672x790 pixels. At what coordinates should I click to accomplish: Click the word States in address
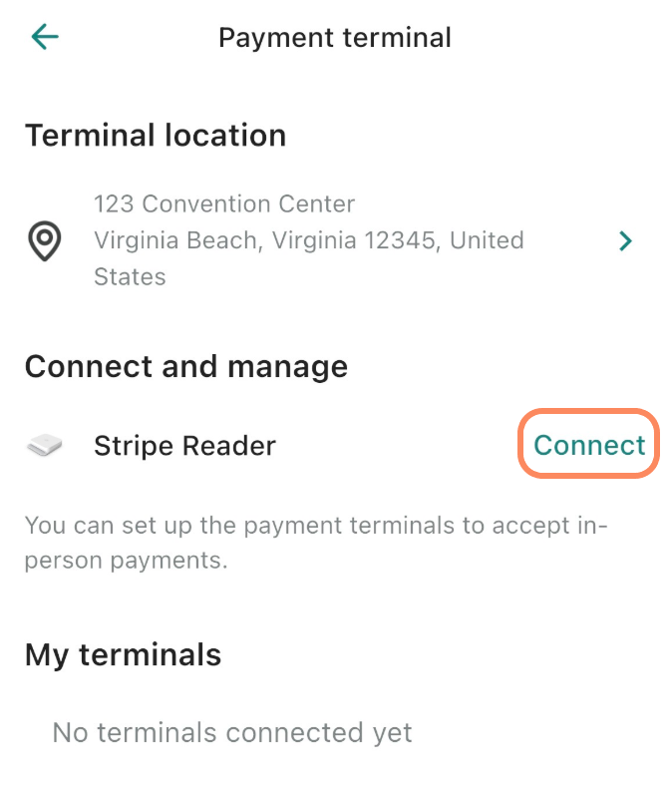[x=130, y=276]
